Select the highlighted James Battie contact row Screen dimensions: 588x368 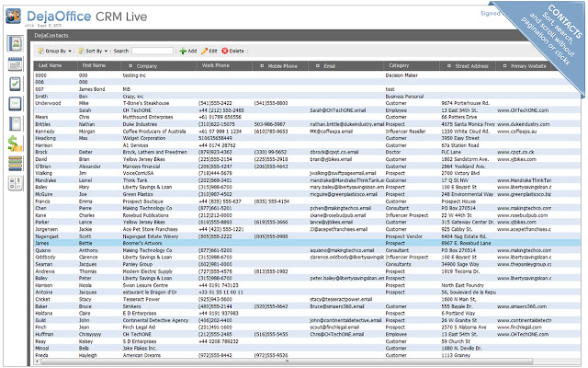point(276,242)
